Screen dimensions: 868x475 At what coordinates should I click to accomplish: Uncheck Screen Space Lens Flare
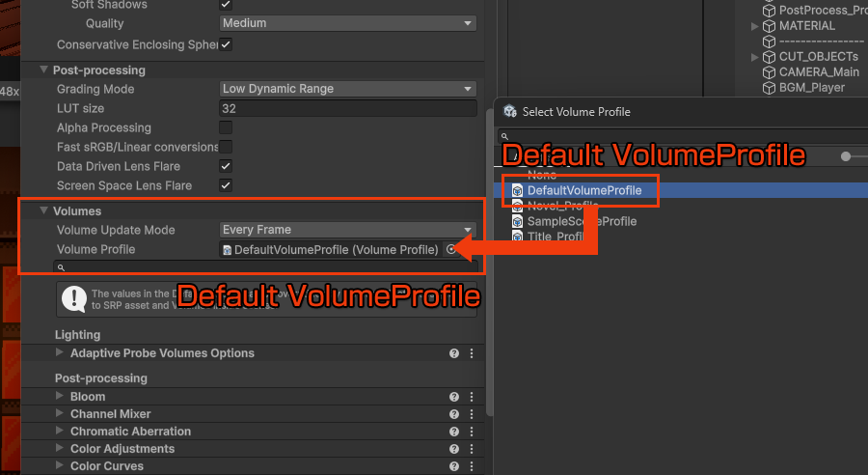click(226, 185)
